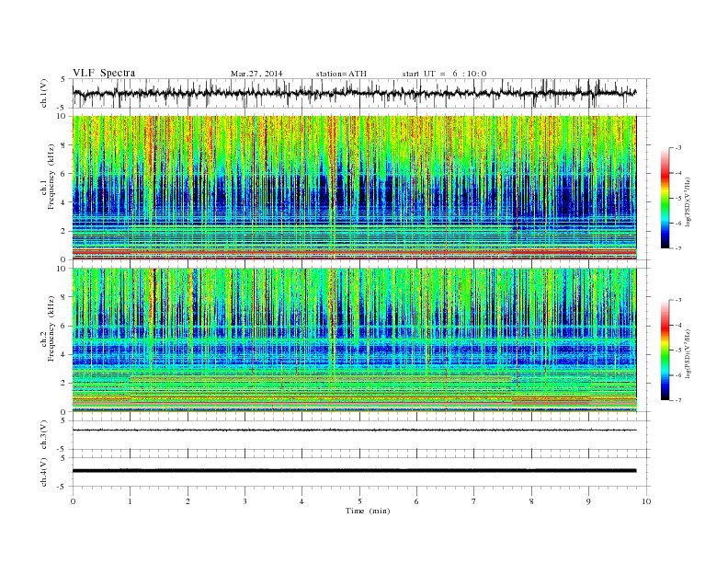Click the "VLF Spectra" plot title
Viewport: 728px width, 563px height.
104,73
